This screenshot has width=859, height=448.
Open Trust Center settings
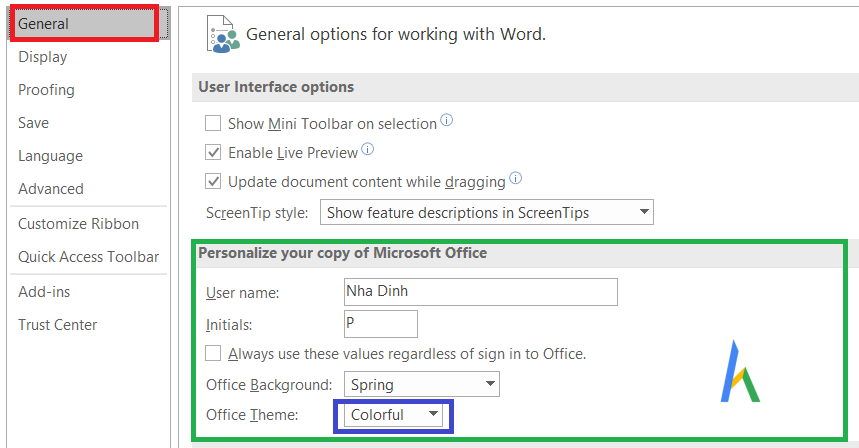pos(58,325)
